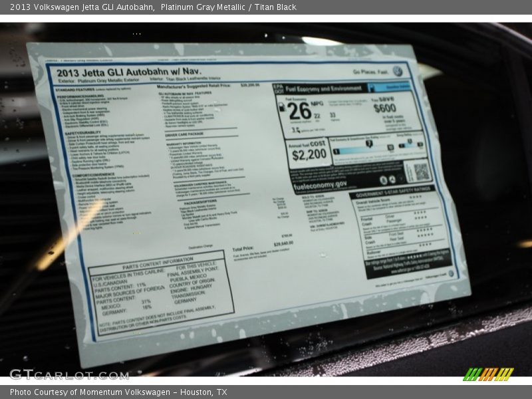Click the 'Go Places. Fast.' tagline
The height and width of the screenshot is (399, 532).
370,72
